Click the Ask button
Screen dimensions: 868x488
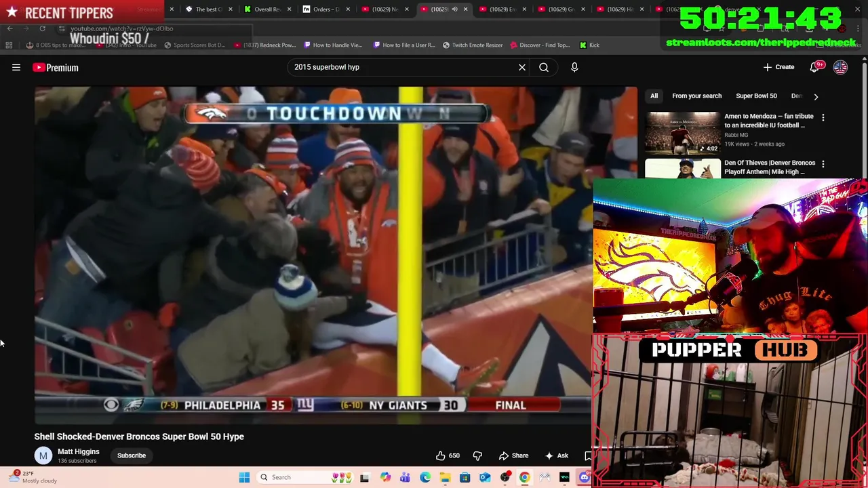pyautogui.click(x=557, y=455)
